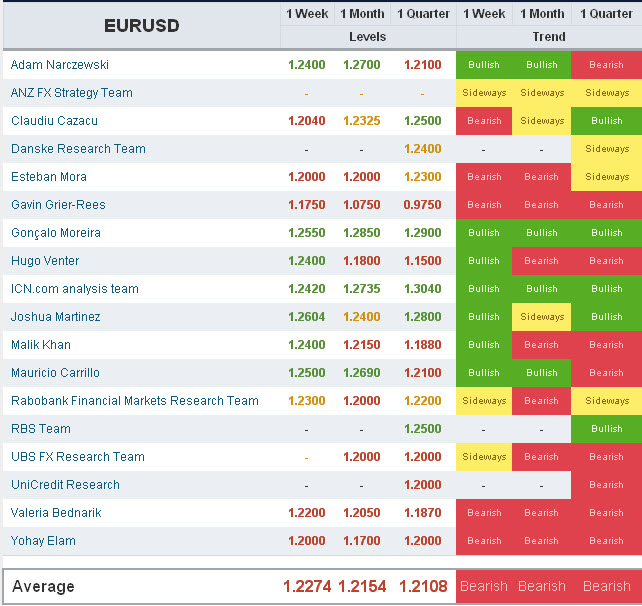
Task: Click Claudiu Cazacu's 1.2040 week level
Action: pyautogui.click(x=307, y=121)
